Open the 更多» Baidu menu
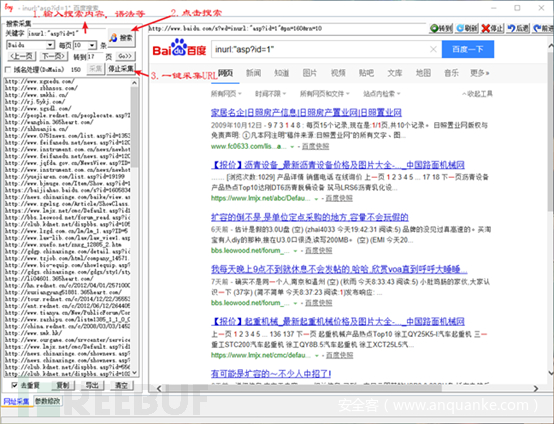The image size is (554, 424). pyautogui.click(x=479, y=73)
